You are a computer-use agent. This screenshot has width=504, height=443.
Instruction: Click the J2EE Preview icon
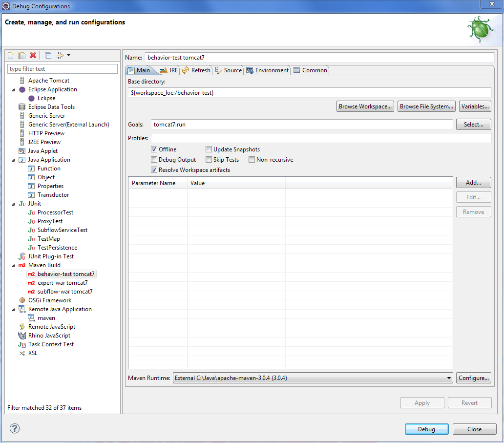click(22, 142)
